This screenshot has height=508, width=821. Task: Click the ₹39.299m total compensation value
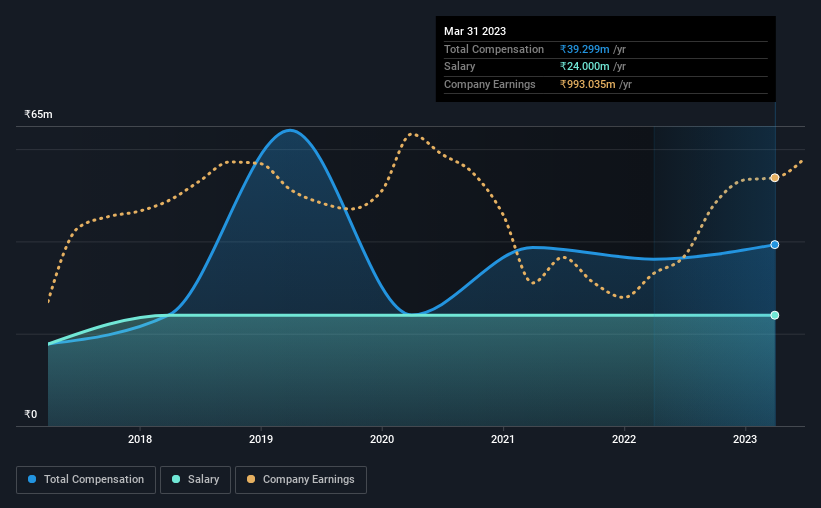pyautogui.click(x=584, y=49)
